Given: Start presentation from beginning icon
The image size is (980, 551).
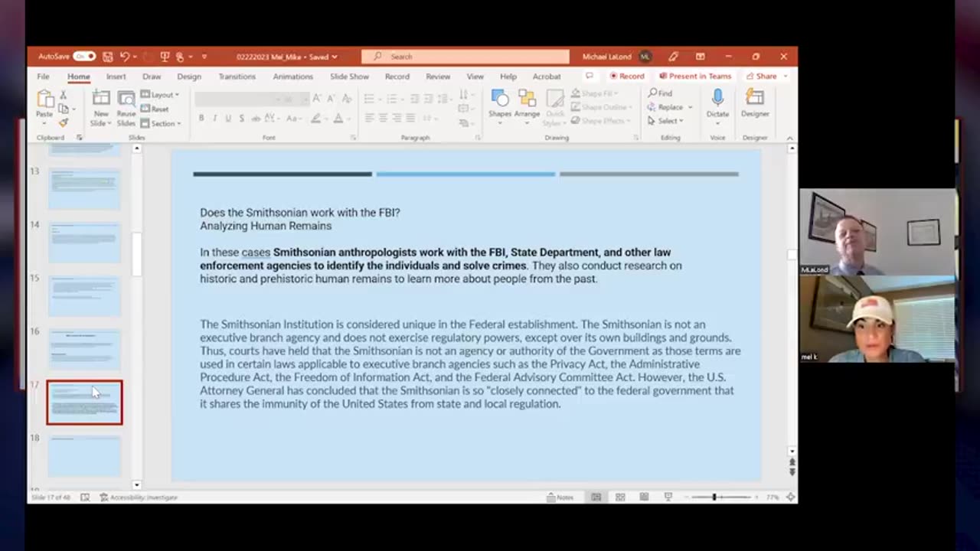Looking at the screenshot, I should (x=165, y=57).
